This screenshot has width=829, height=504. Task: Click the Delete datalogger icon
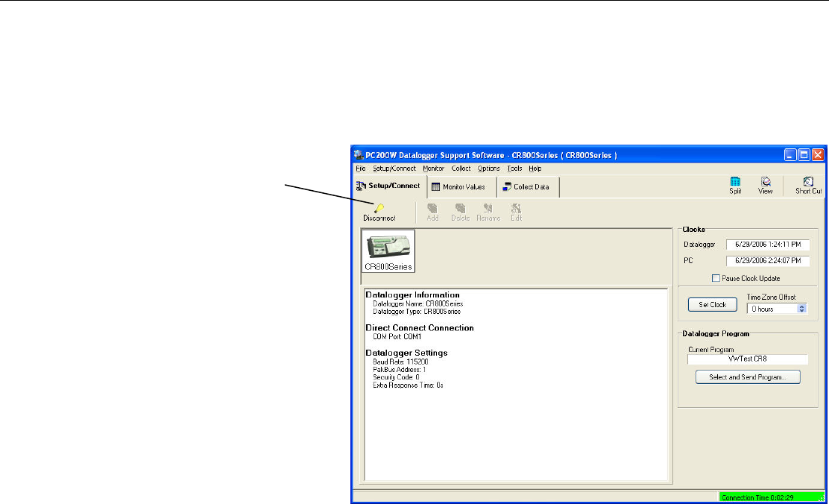(x=461, y=208)
